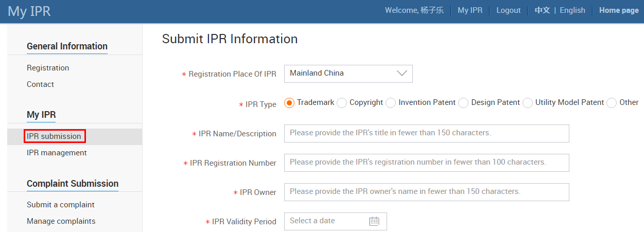This screenshot has height=232, width=644.
Task: Open IPR management in sidebar
Action: click(x=57, y=153)
